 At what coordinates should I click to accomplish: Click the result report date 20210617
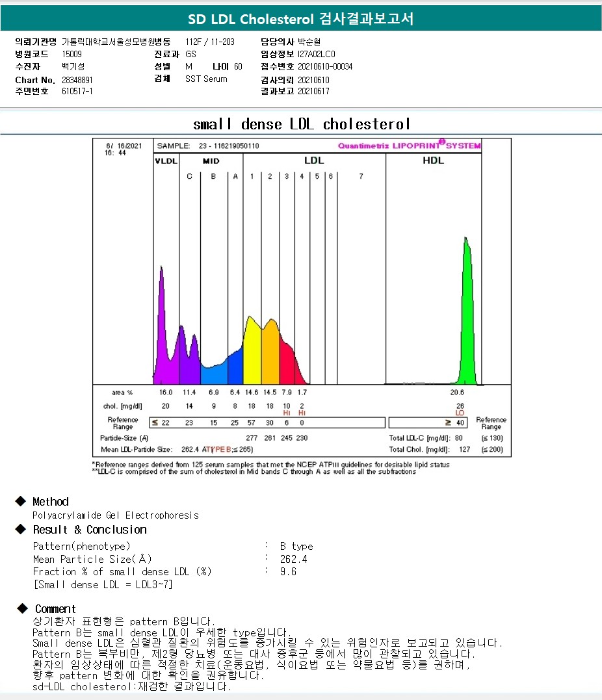coord(313,91)
